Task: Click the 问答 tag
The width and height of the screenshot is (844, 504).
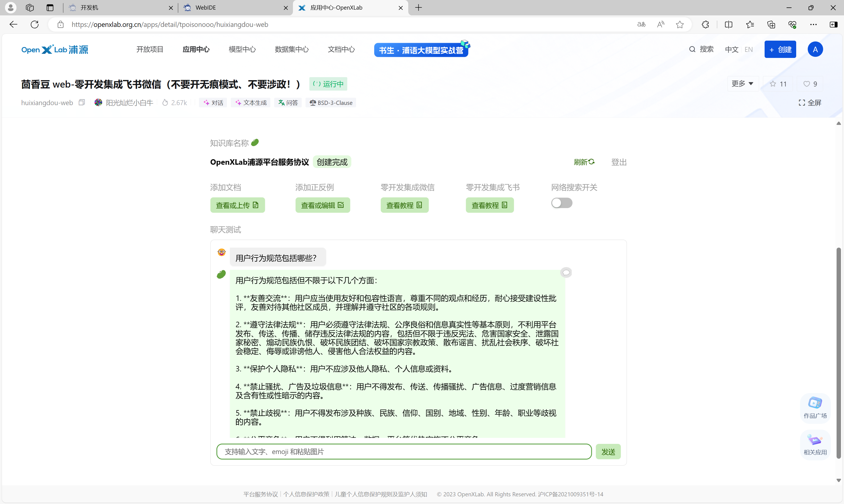Action: (288, 103)
